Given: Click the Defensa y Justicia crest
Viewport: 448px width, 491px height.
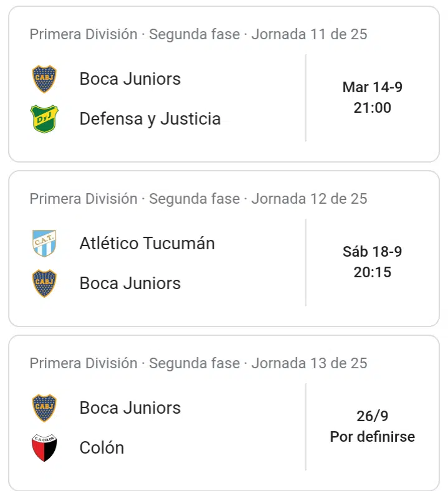Looking at the screenshot, I should (x=44, y=119).
